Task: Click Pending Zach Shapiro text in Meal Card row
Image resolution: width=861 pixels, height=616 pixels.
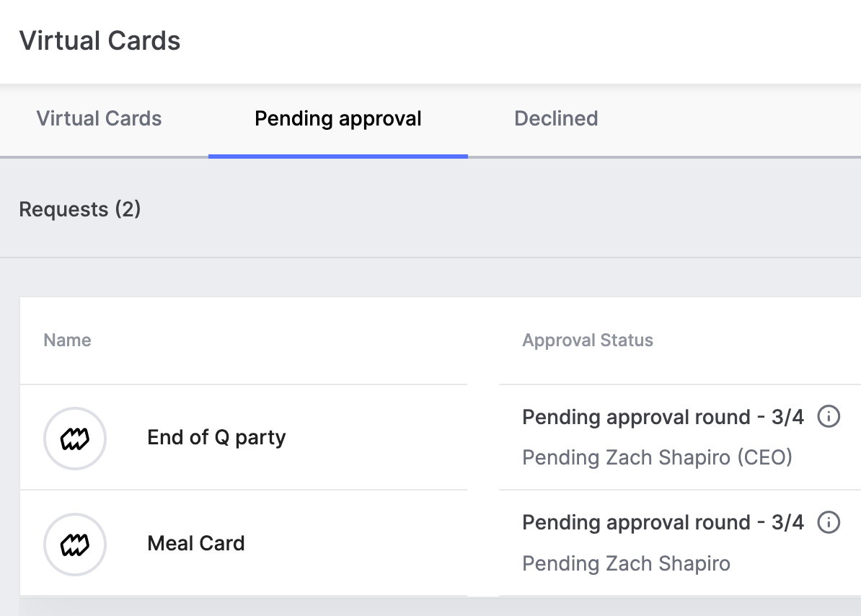Action: (626, 563)
